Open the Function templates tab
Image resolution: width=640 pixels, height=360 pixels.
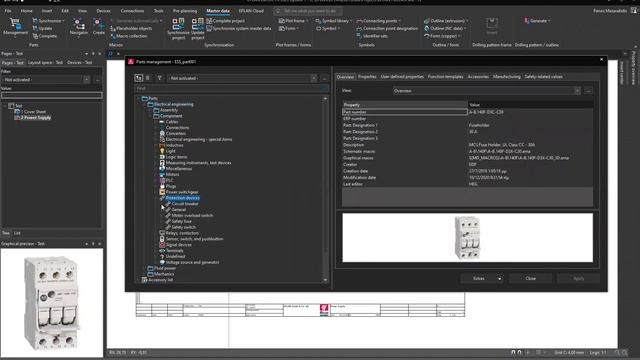(445, 77)
